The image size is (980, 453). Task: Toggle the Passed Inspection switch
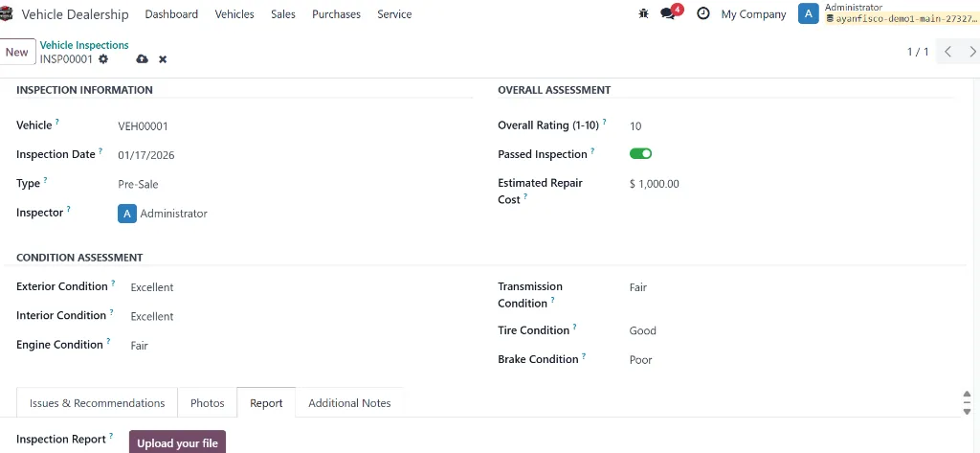point(640,153)
